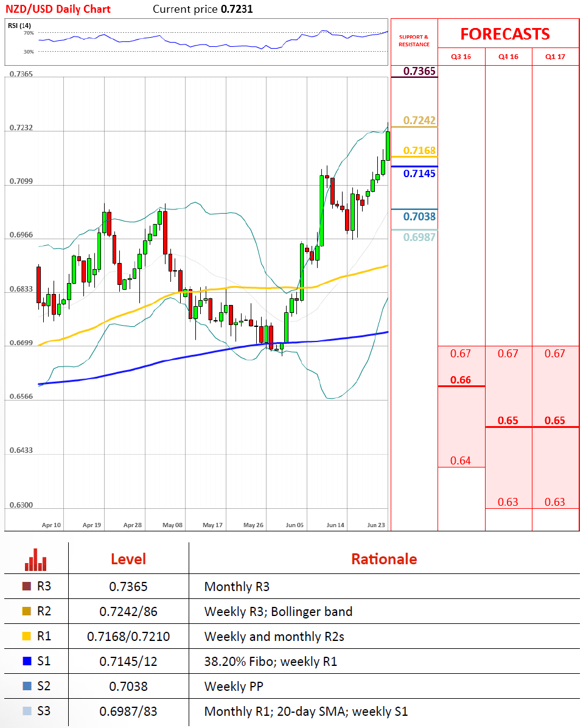Screen dimensions: 586x728
Task: Click the 0.7232 price axis label
Action: 21,128
